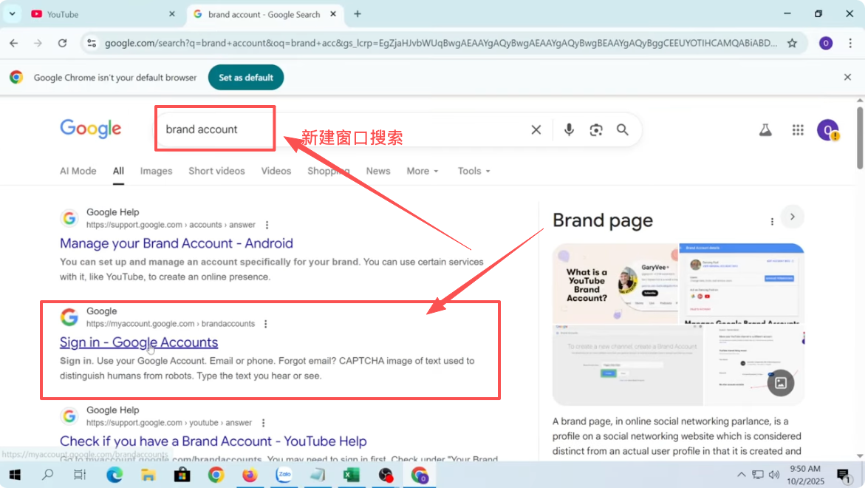
Task: Switch to the Images tab
Action: pos(157,172)
